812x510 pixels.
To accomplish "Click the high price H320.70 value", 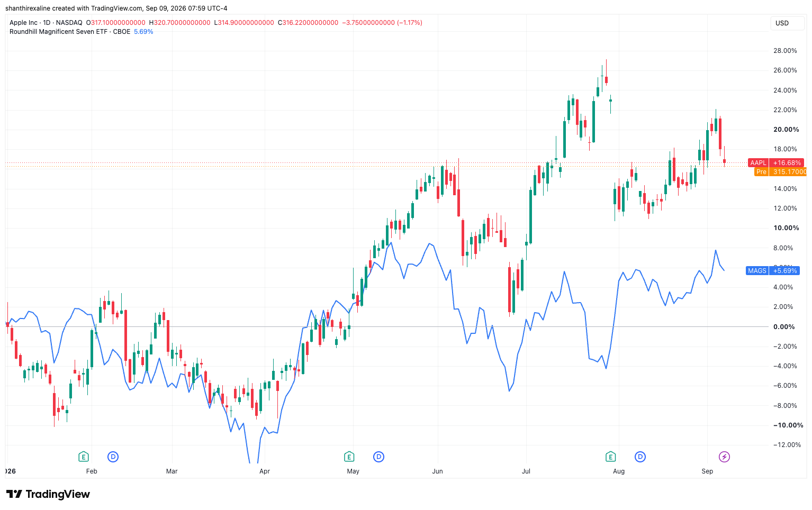I will click(x=179, y=23).
